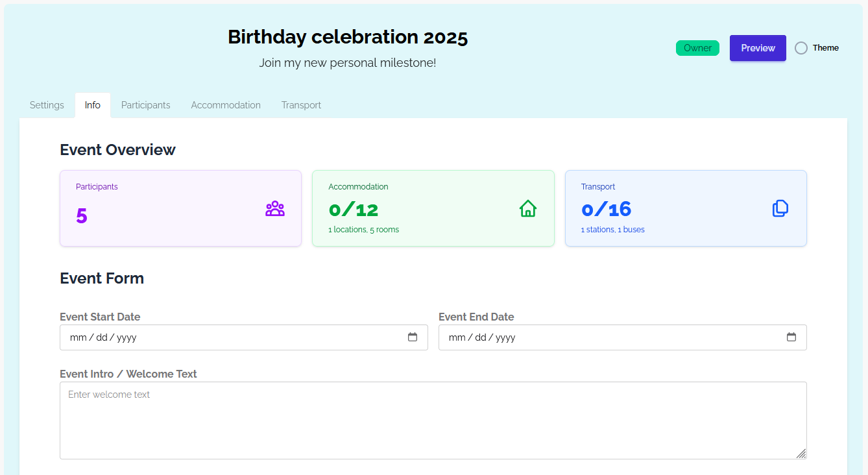Click the textarea resize handle corner icon
The image size is (868, 475).
(802, 455)
